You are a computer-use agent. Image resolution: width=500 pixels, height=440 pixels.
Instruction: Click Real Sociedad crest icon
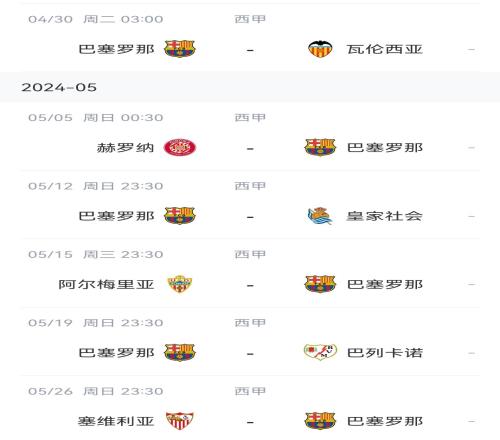pos(320,216)
